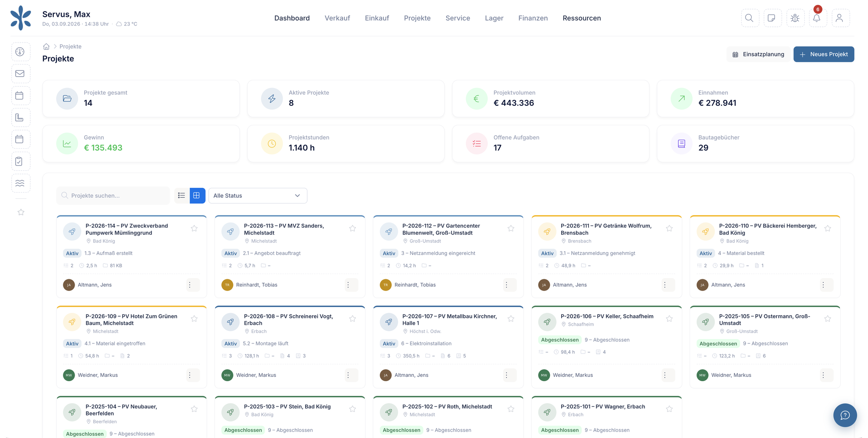
Task: Open the Verkauf menu
Action: [x=337, y=18]
